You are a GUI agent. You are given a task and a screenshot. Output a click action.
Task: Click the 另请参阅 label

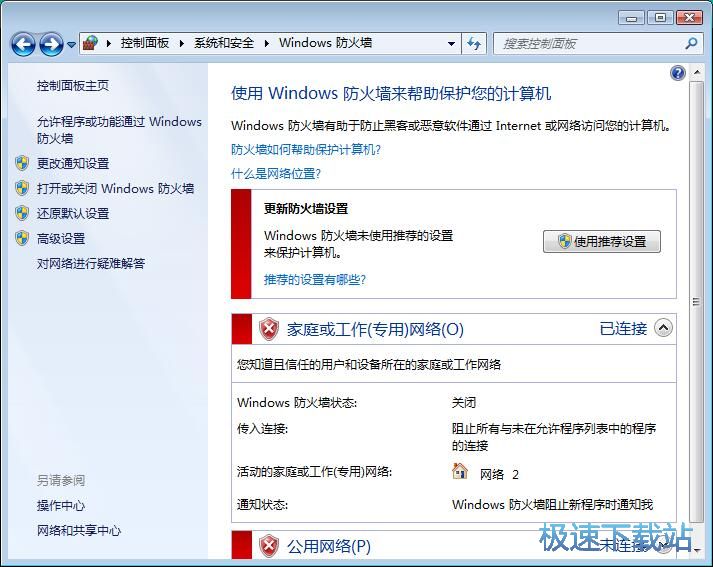tap(61, 480)
